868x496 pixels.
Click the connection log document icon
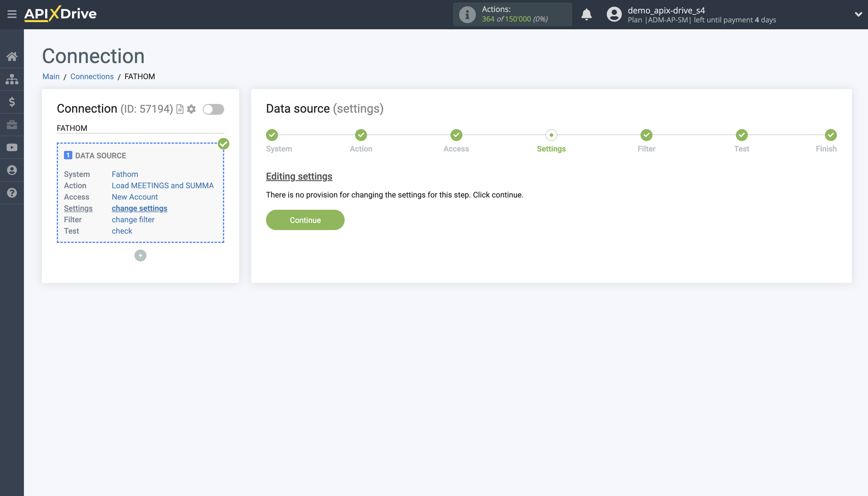180,109
